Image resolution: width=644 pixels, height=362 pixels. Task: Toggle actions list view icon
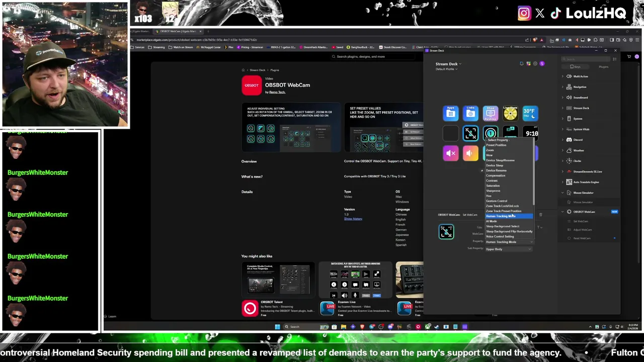614,59
